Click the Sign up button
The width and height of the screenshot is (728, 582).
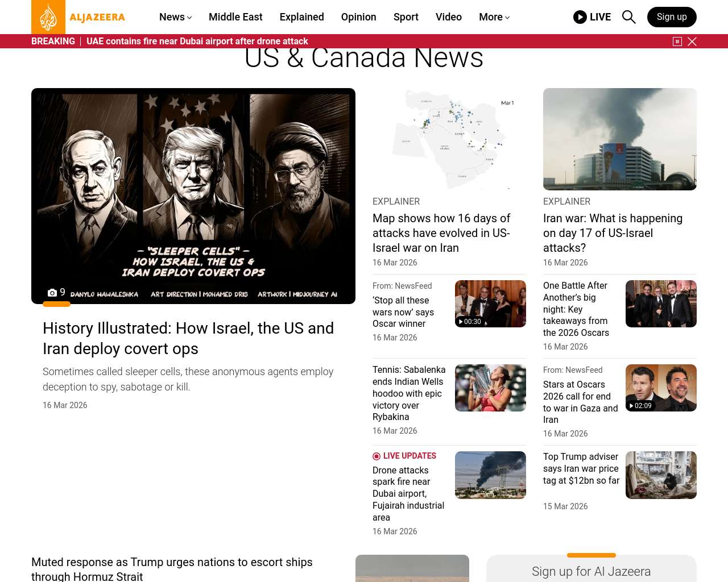[x=672, y=17]
